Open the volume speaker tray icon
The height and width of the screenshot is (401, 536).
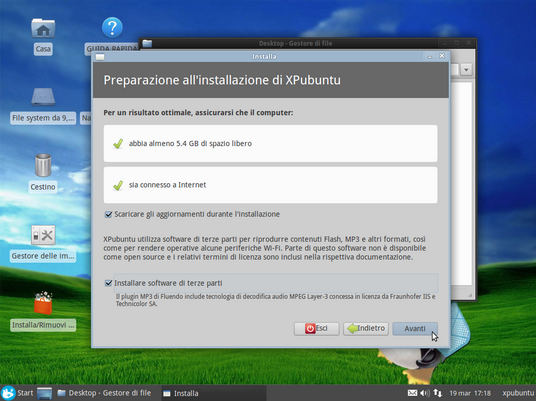[425, 393]
